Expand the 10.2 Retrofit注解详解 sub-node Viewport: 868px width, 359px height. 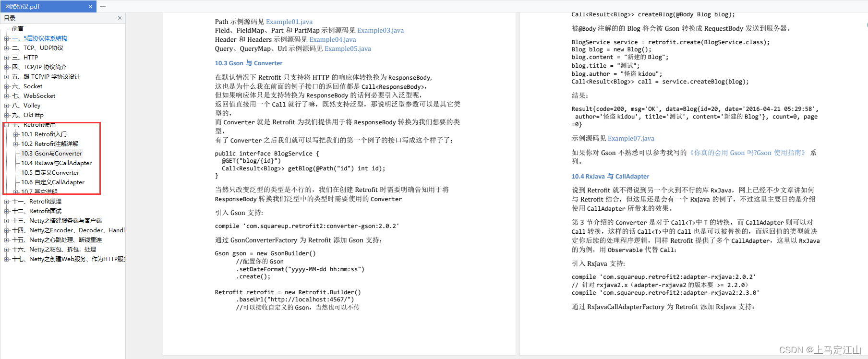(x=16, y=144)
